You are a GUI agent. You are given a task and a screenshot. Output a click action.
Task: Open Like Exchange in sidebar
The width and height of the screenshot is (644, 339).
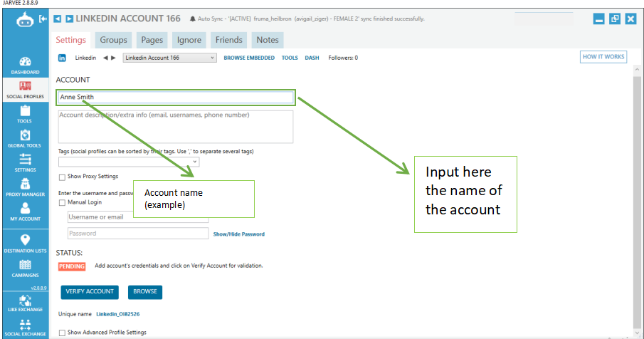click(x=25, y=303)
